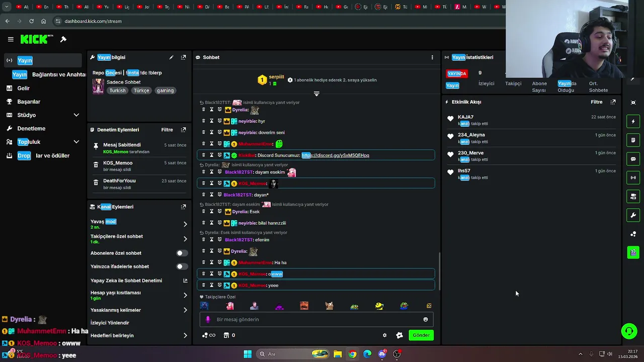Click the pin icon next to Kick logo

click(63, 39)
